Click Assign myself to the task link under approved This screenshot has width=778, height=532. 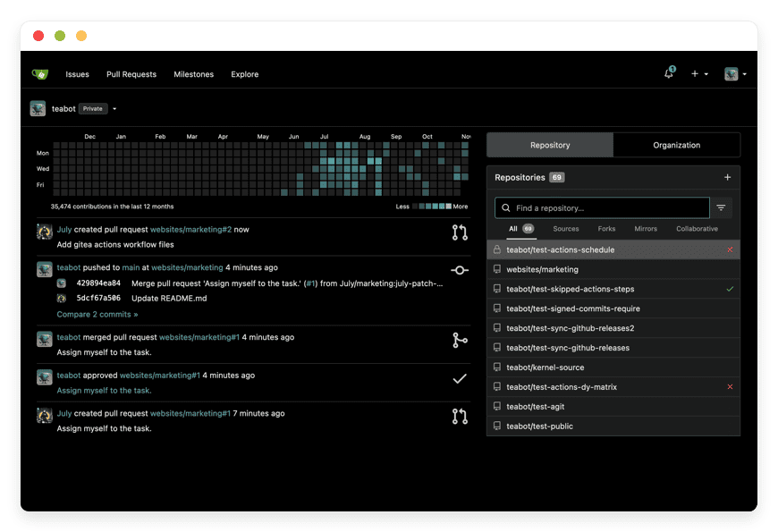(105, 390)
